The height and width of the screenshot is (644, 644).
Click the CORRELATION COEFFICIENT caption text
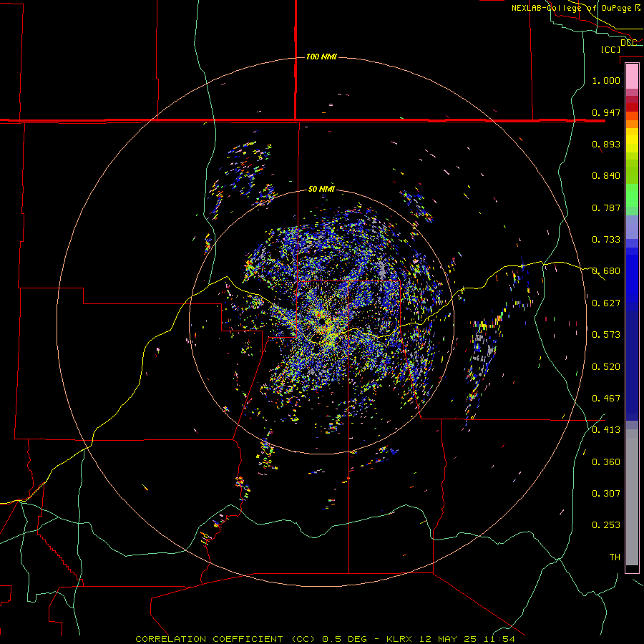click(209, 639)
